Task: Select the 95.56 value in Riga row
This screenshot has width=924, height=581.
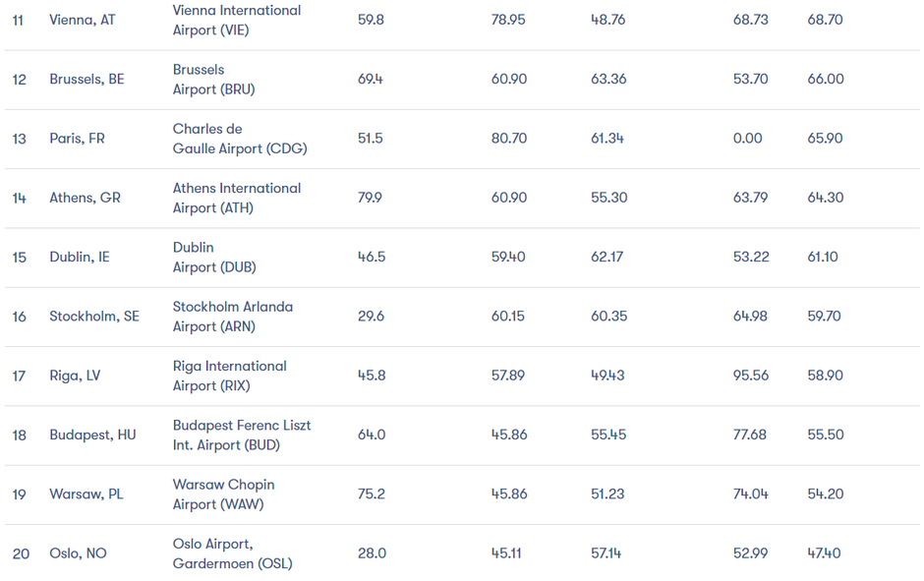Action: pyautogui.click(x=750, y=376)
